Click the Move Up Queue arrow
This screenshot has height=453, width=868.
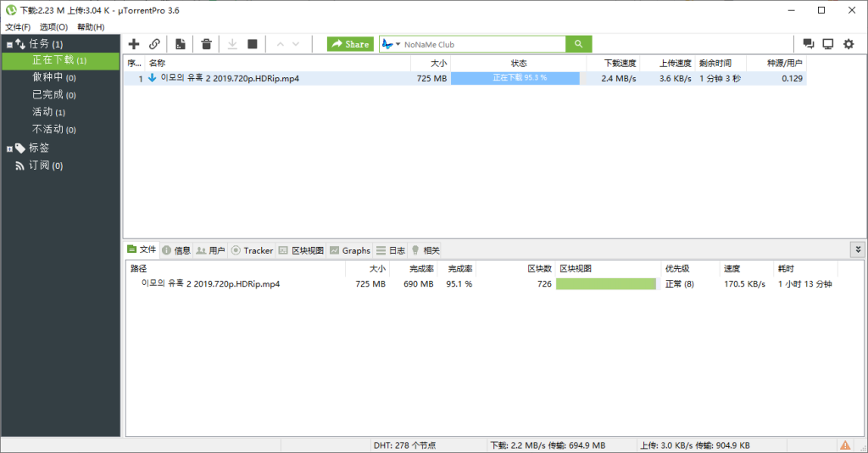click(280, 44)
